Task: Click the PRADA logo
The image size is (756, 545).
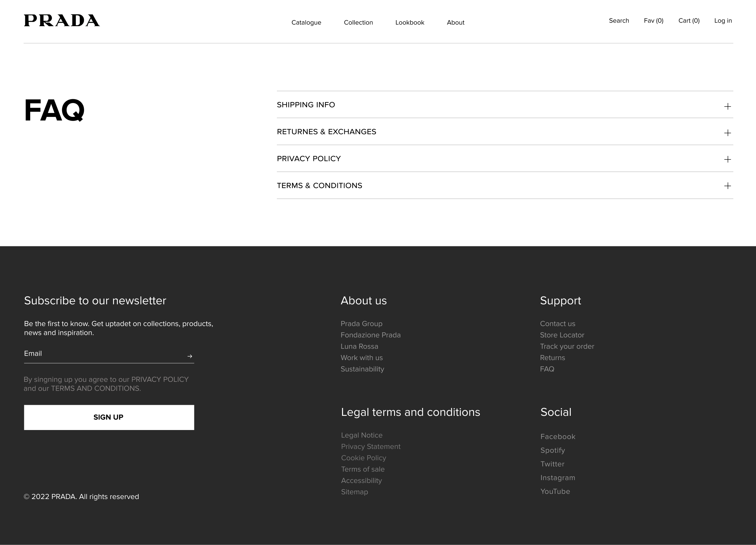Action: pos(62,20)
